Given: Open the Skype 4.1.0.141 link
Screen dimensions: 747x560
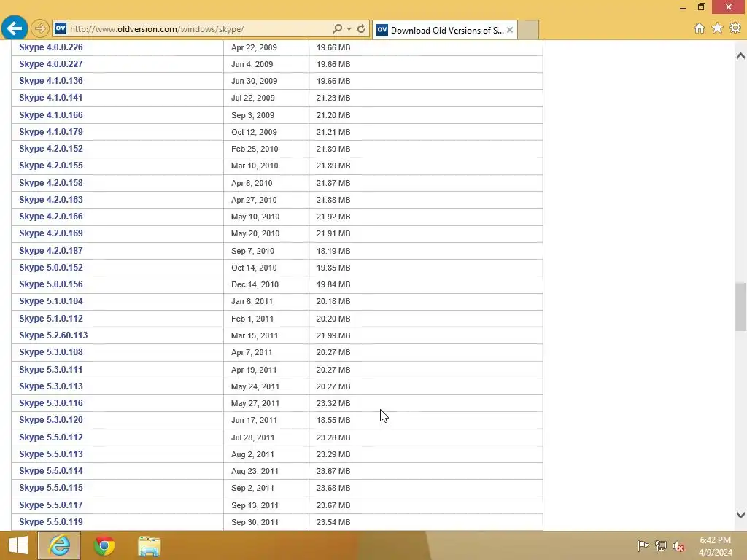Looking at the screenshot, I should 50,98.
